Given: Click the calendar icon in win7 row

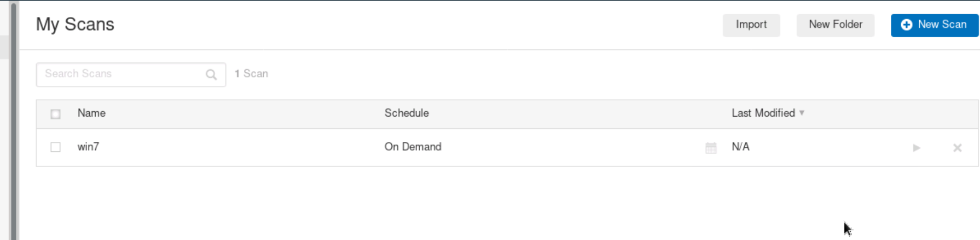Looking at the screenshot, I should 711,147.
